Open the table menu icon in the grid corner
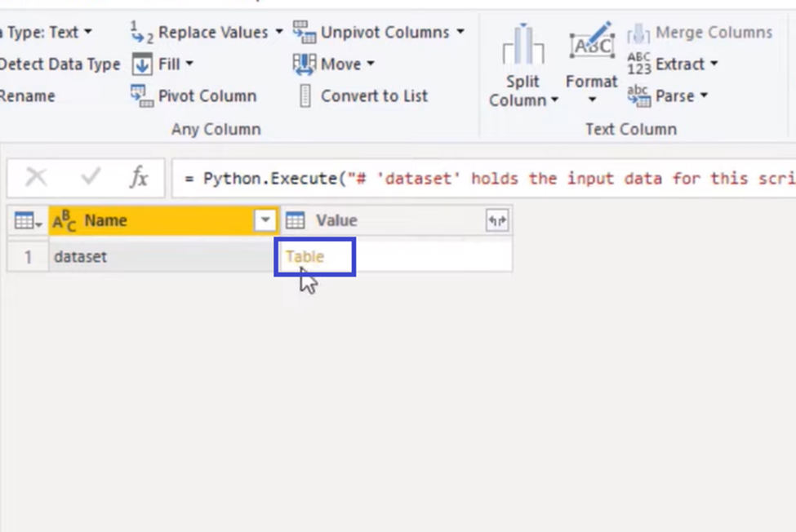 pyautogui.click(x=28, y=221)
